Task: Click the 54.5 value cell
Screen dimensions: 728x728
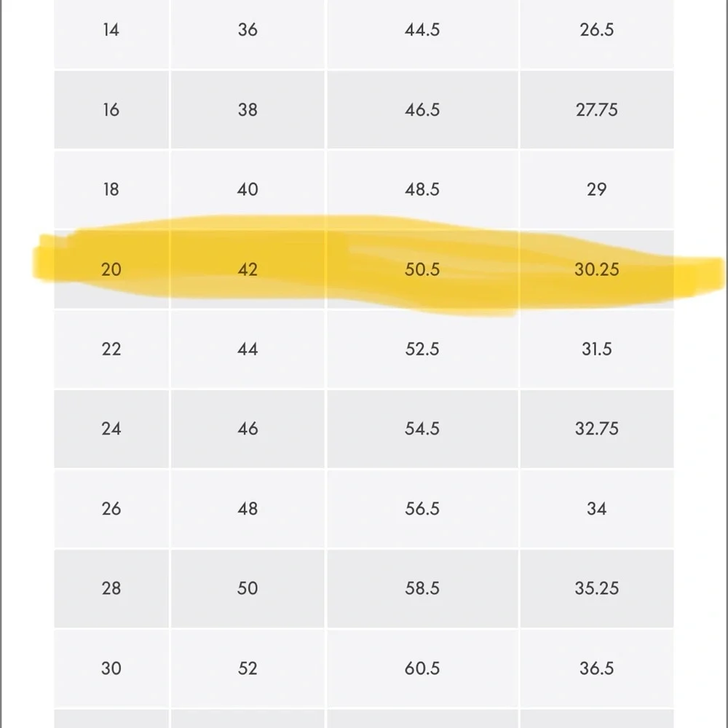Action: point(422,429)
